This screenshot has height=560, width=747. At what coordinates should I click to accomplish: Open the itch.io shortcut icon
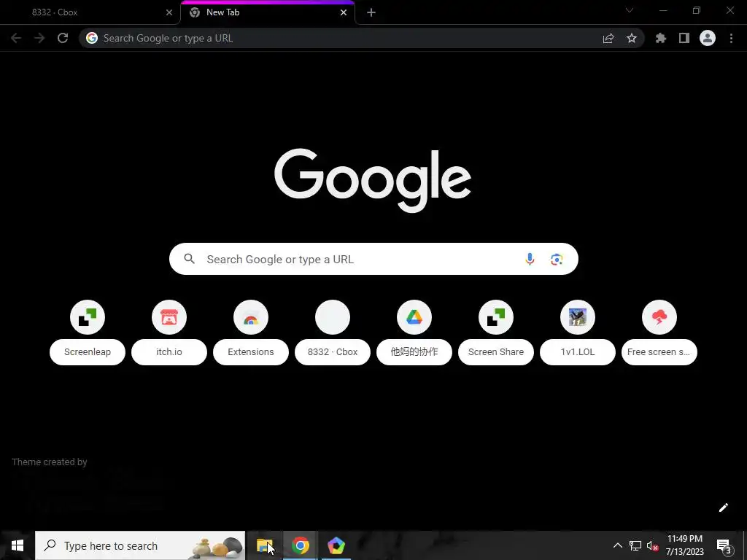(169, 317)
